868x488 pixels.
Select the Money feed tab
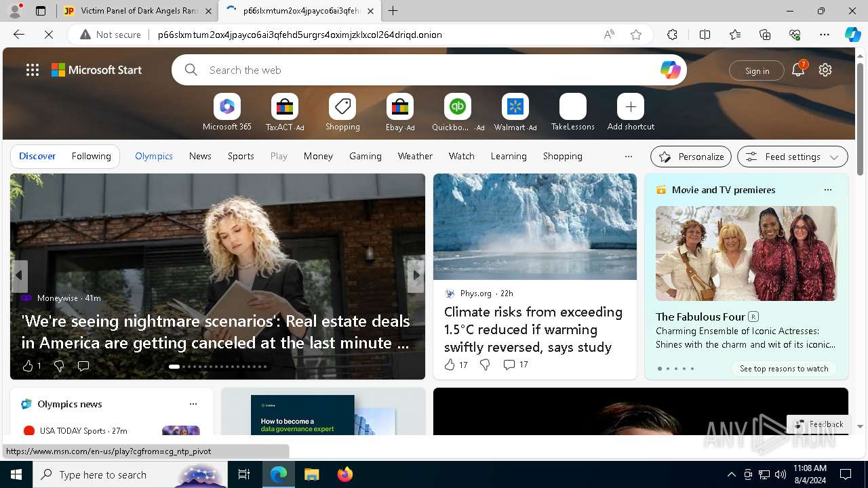point(318,156)
